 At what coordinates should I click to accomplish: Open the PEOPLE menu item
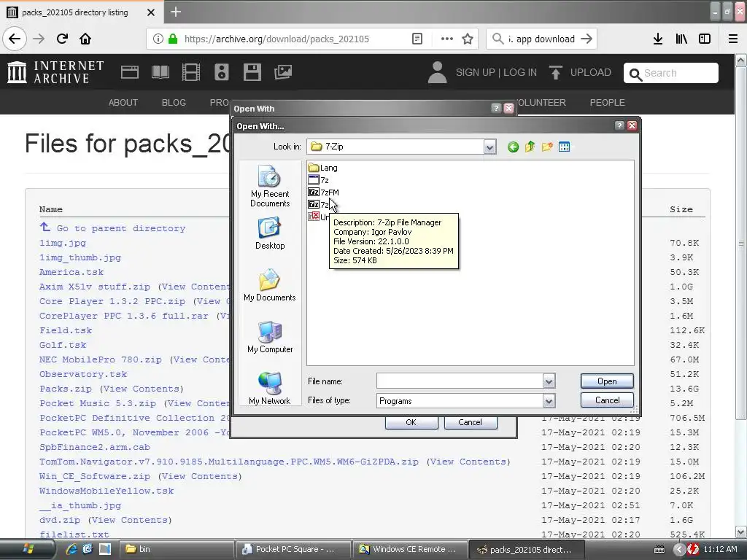607,102
